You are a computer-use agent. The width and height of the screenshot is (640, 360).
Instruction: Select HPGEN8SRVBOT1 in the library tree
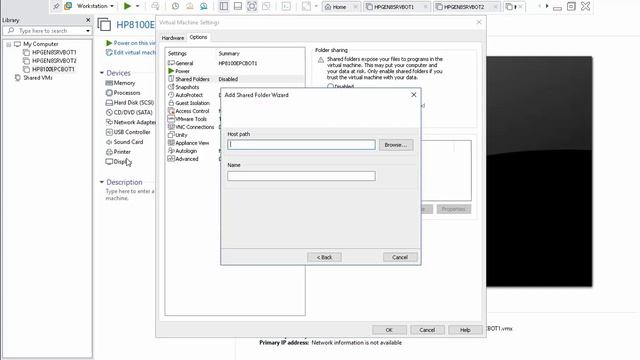point(54,52)
